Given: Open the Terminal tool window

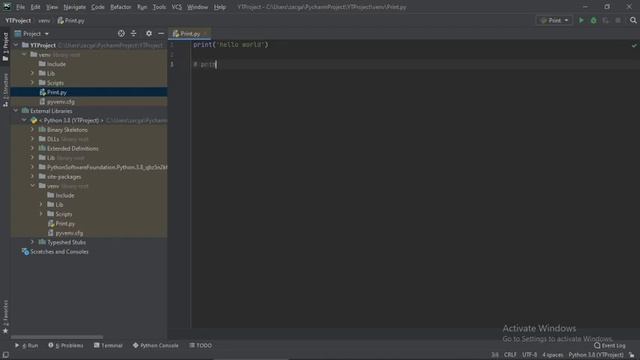Looking at the screenshot, I should 108,346.
